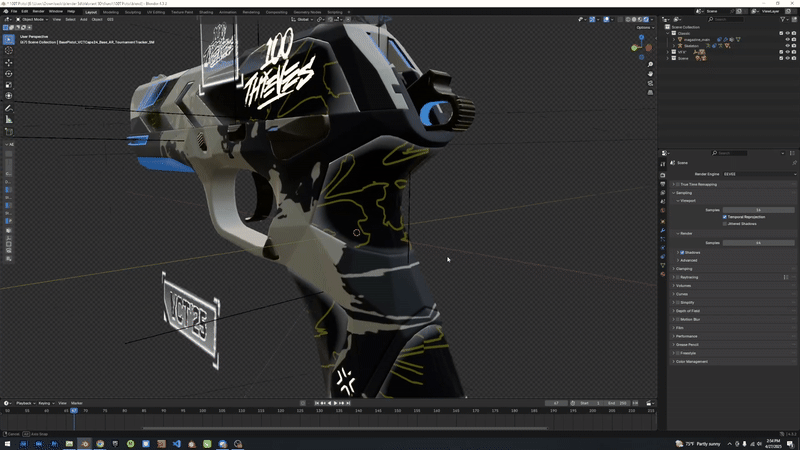This screenshot has width=800, height=450.
Task: Select the Annotate tool
Action: click(9, 108)
